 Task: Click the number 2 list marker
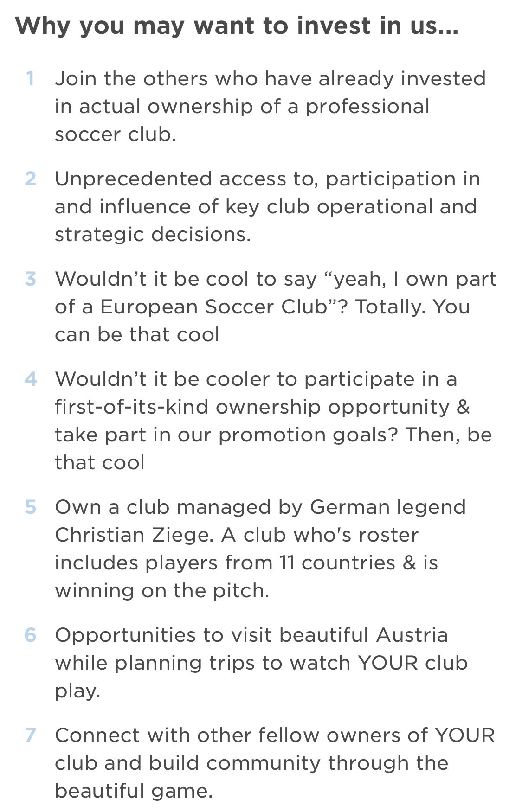[x=30, y=179]
